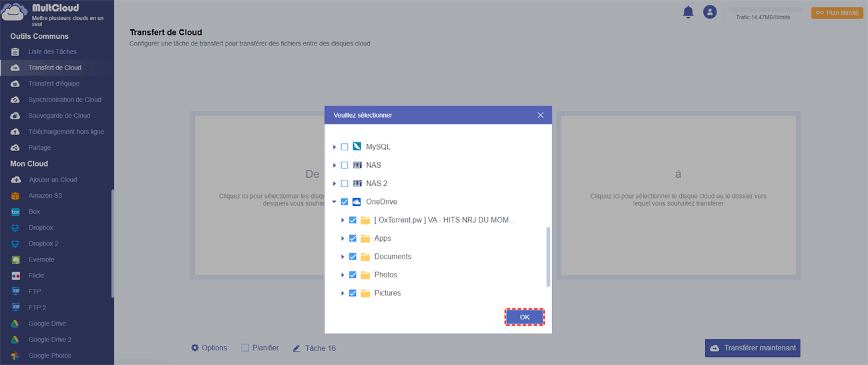The width and height of the screenshot is (868, 365).
Task: Expand the Pictures folder node
Action: pos(343,293)
